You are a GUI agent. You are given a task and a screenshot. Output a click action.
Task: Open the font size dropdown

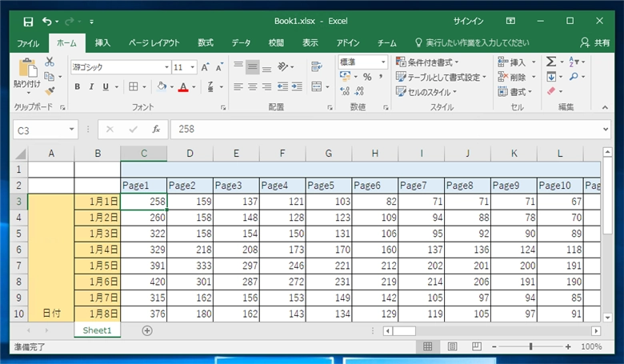coord(192,67)
